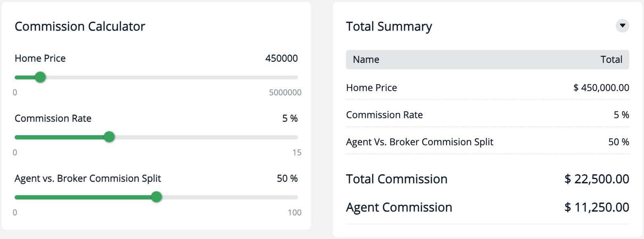Click the Commission Rate 5 % value
This screenshot has height=239, width=644.
tap(290, 118)
